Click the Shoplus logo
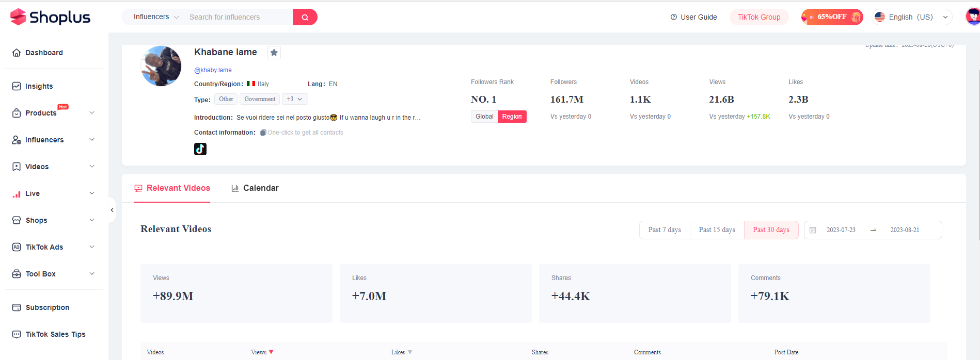 [x=50, y=17]
